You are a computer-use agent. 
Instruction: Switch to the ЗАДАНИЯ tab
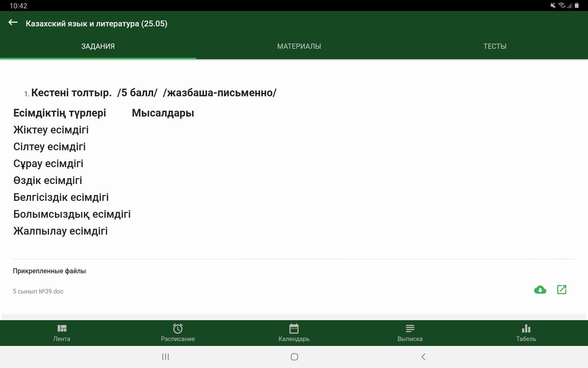pos(98,46)
